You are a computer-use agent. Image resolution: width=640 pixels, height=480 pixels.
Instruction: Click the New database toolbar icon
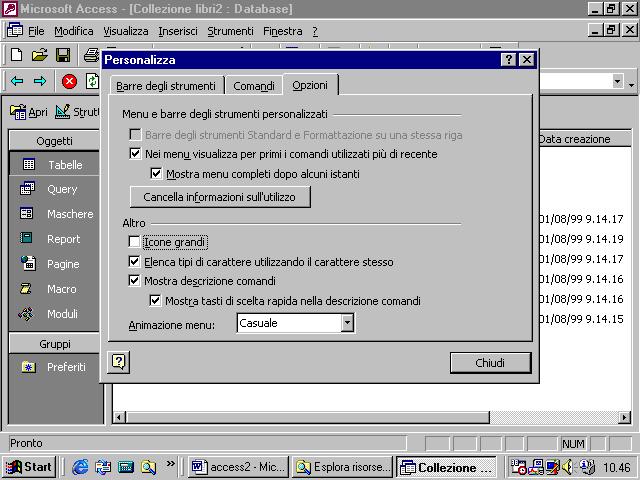[x=16, y=55]
